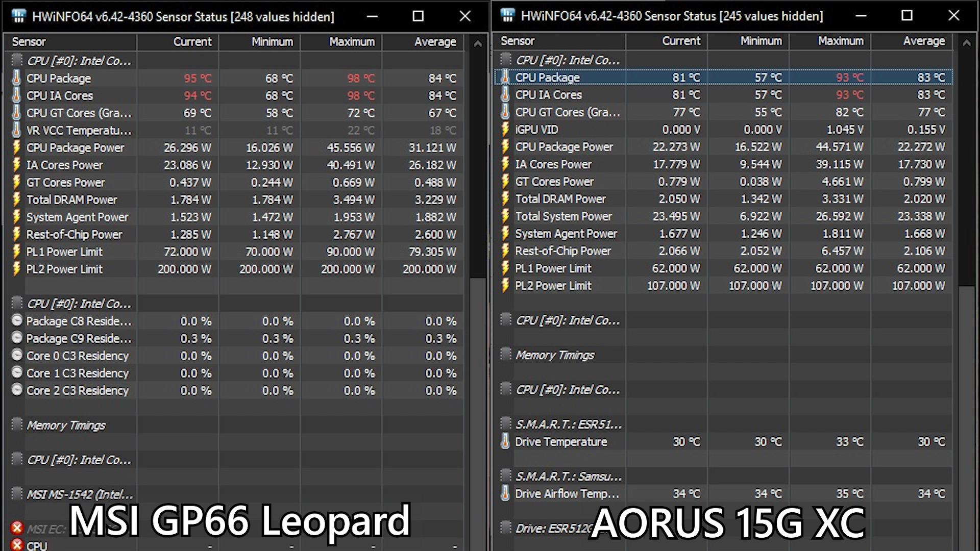Click the lightning icon for CPU Package Power in the left window
The height and width of the screenshot is (551, 980).
tap(16, 147)
